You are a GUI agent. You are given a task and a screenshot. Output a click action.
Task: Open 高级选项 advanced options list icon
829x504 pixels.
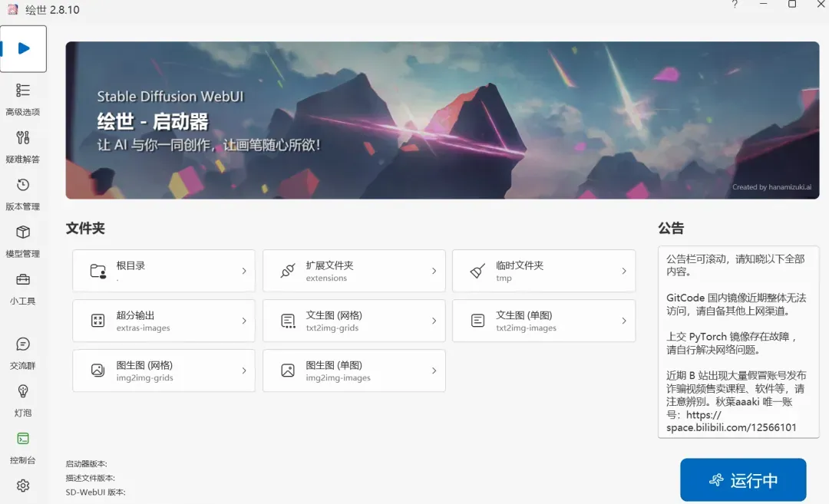pyautogui.click(x=23, y=91)
